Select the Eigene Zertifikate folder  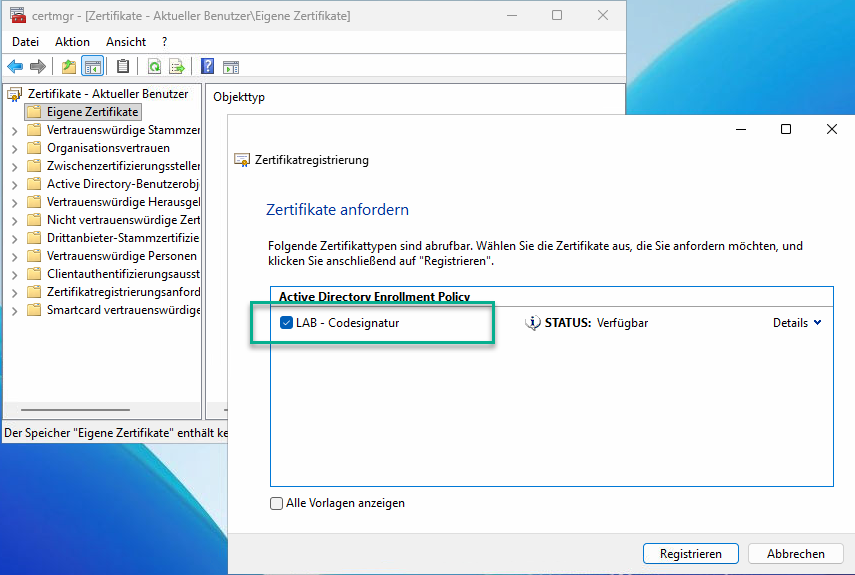tap(92, 112)
